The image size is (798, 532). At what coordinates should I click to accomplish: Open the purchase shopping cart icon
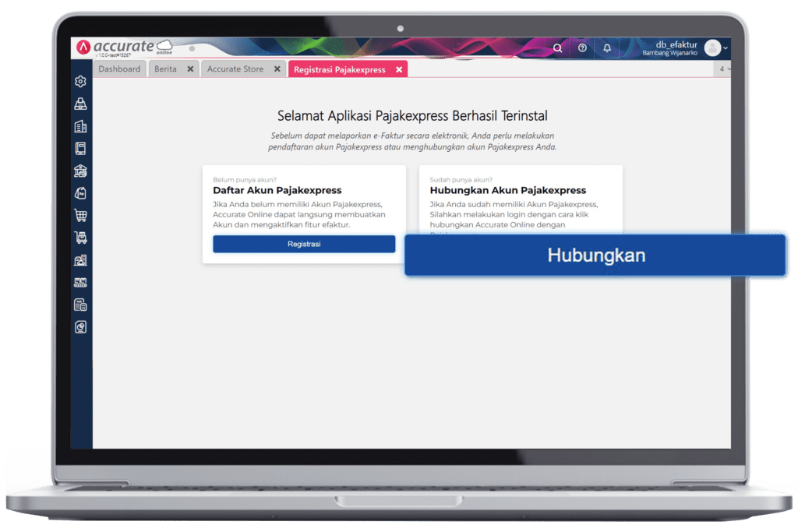point(80,216)
